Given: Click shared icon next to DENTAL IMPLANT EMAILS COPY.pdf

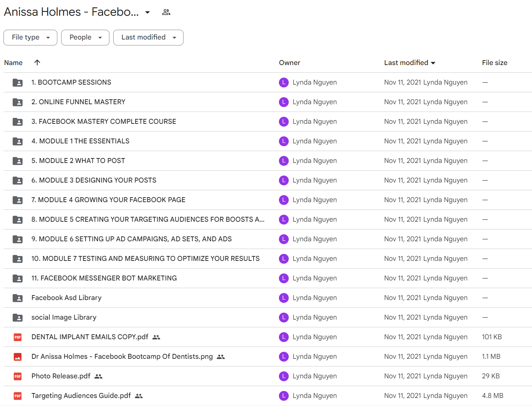Looking at the screenshot, I should click(x=156, y=337).
